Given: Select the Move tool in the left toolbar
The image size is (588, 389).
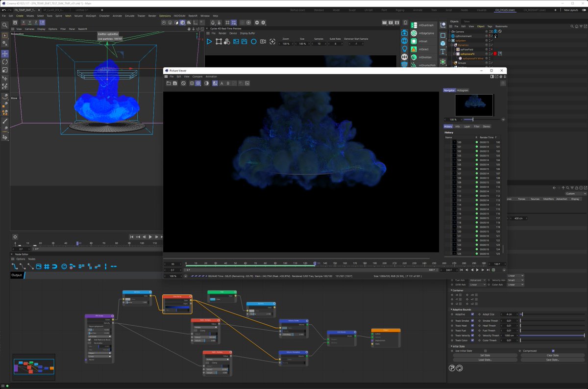Looking at the screenshot, I should click(x=5, y=53).
